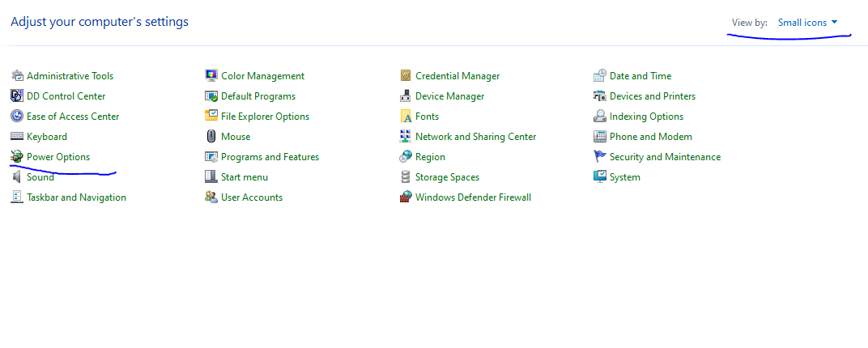The height and width of the screenshot is (348, 868).
Task: Click the Date and Time clock icon
Action: (x=600, y=76)
